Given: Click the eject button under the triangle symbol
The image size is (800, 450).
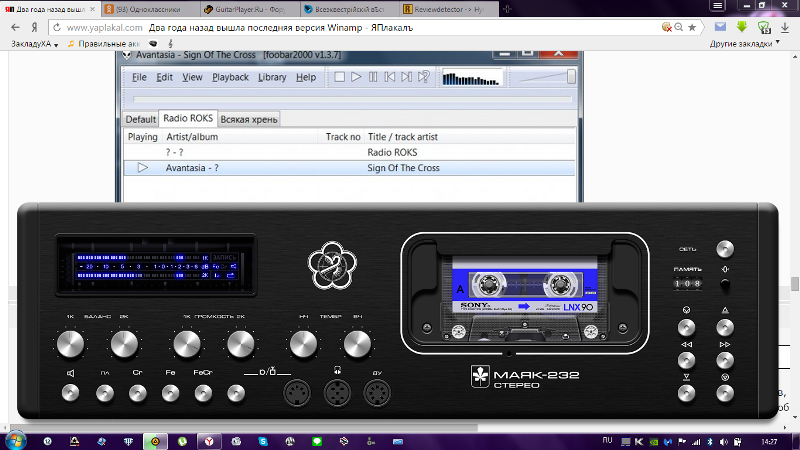Looking at the screenshot, I should pos(724,328).
